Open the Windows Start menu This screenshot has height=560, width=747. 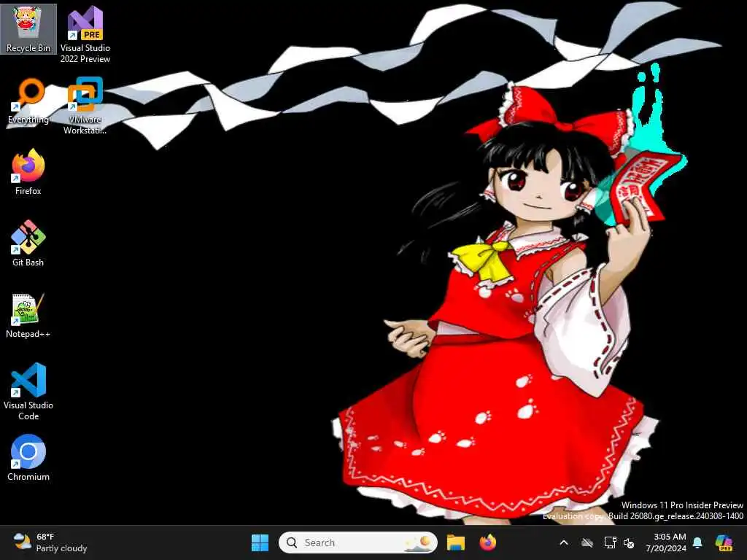(x=260, y=542)
